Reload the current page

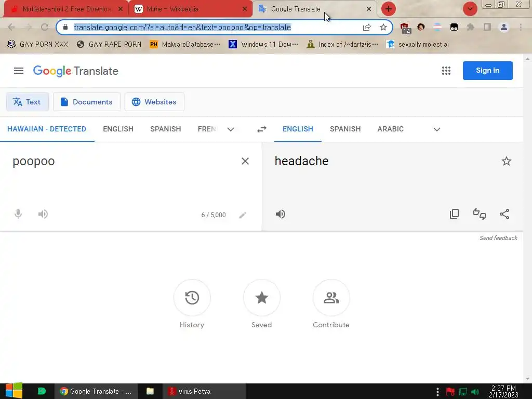[x=45, y=27]
